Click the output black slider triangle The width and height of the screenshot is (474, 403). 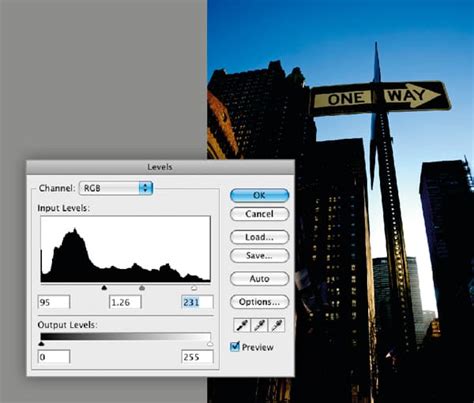click(41, 344)
